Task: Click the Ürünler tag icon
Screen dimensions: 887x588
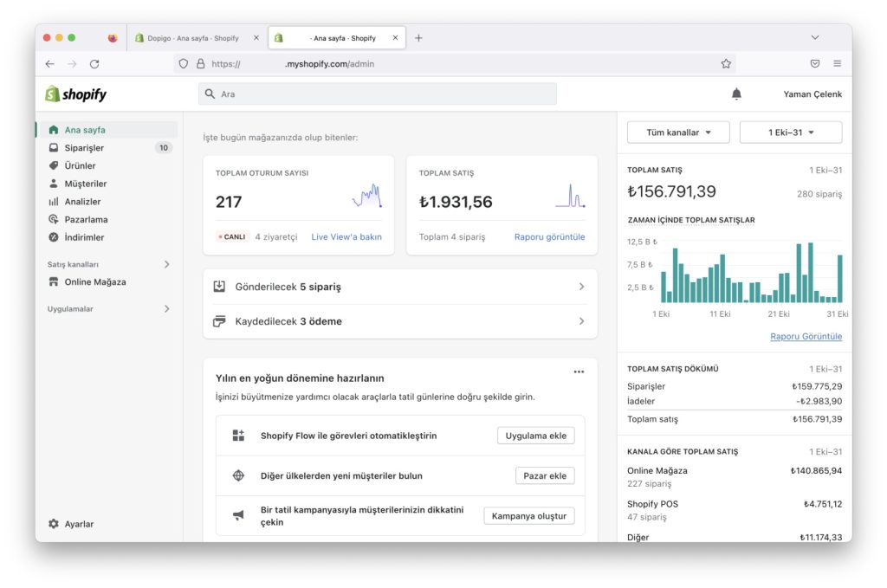Action: click(53, 165)
